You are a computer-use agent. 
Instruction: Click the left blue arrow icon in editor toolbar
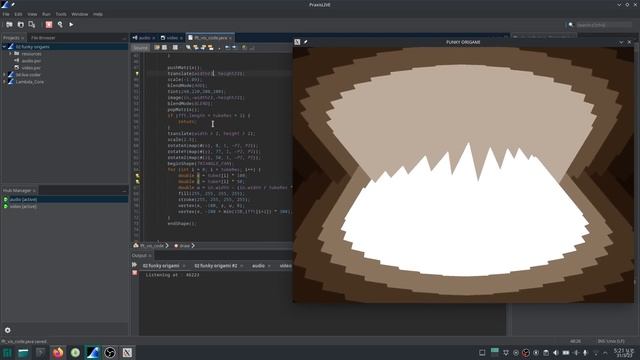coord(227,48)
